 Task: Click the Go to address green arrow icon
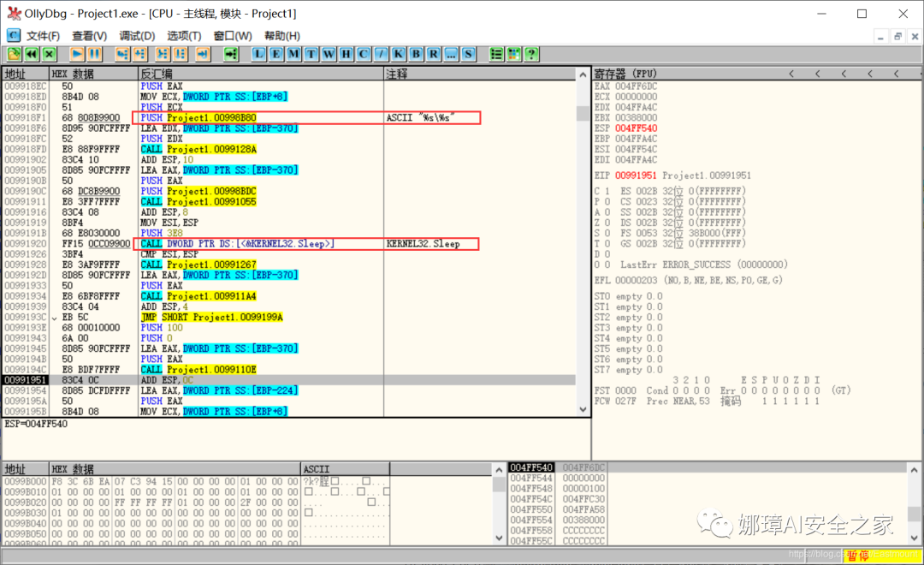[x=231, y=54]
